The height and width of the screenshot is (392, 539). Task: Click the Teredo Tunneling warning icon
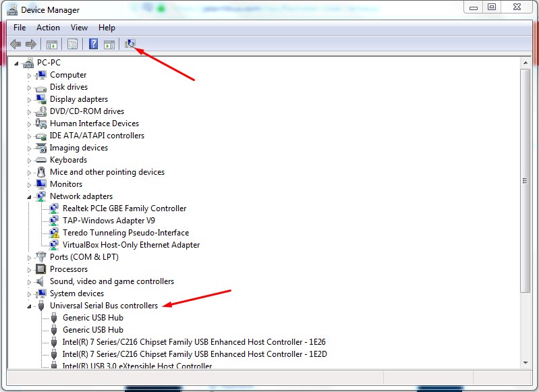click(54, 233)
